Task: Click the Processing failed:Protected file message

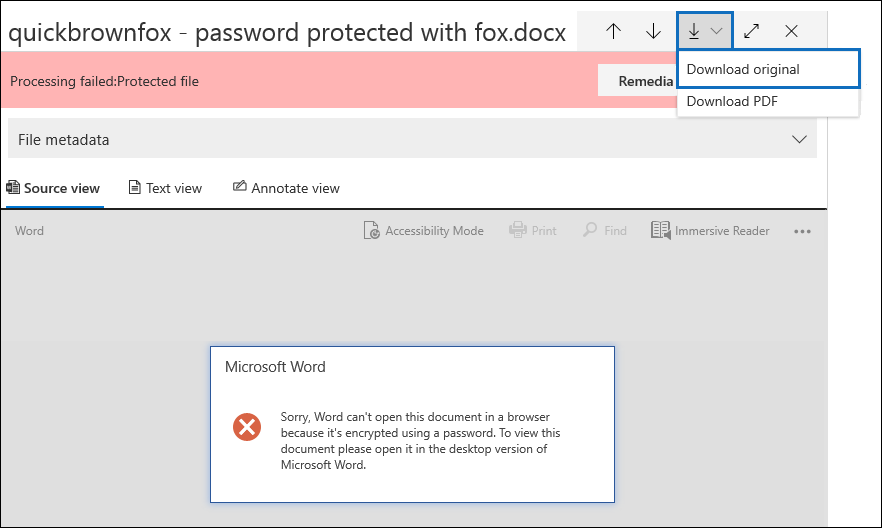Action: pos(104,81)
